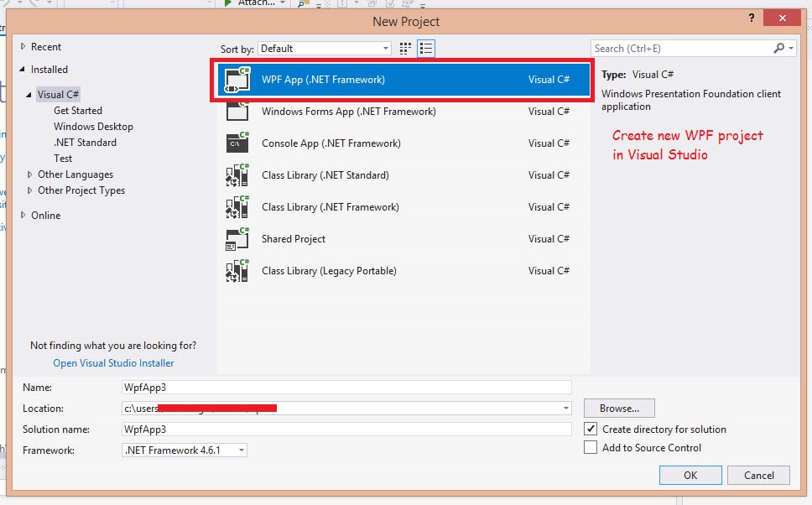Select Get Started in the tree
Screen dimensions: 812x505
click(78, 111)
